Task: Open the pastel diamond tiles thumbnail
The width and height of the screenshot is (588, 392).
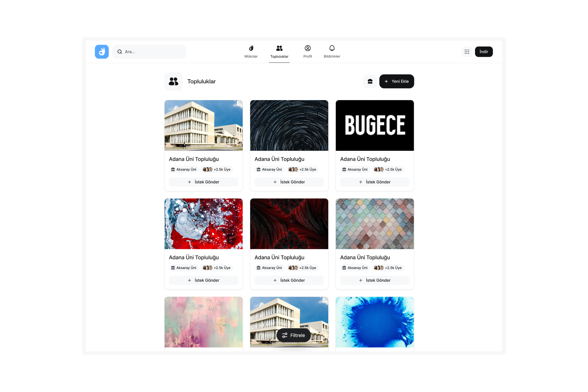Action: tap(375, 224)
